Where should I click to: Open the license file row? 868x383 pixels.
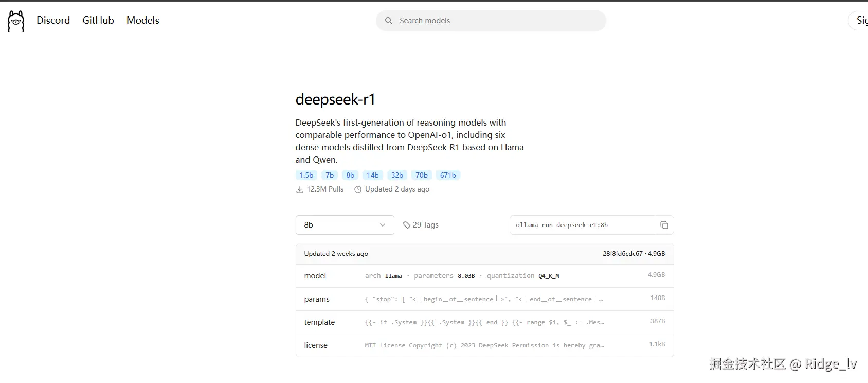[x=484, y=345]
